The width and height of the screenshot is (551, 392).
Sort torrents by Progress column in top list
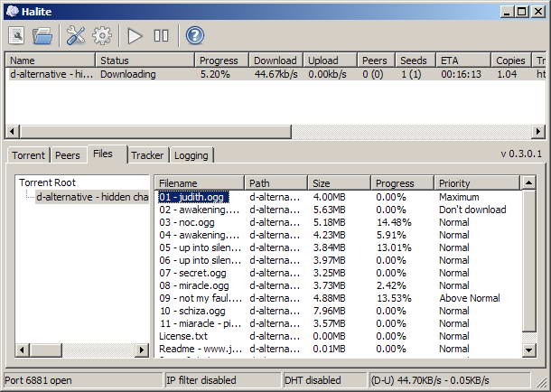click(221, 60)
